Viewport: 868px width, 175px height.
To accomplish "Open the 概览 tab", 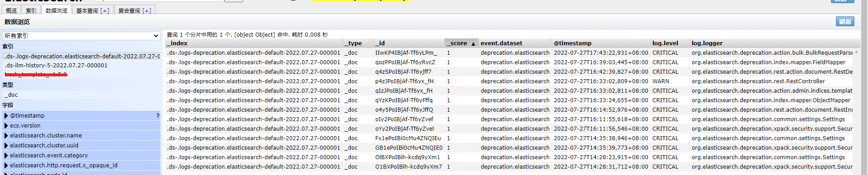I will click(11, 10).
